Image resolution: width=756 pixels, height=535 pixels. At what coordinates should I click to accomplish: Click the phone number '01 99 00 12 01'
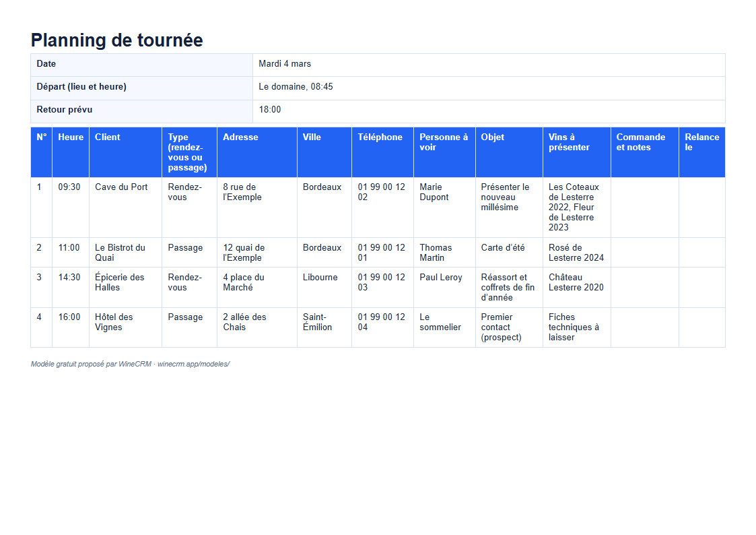coord(382,253)
